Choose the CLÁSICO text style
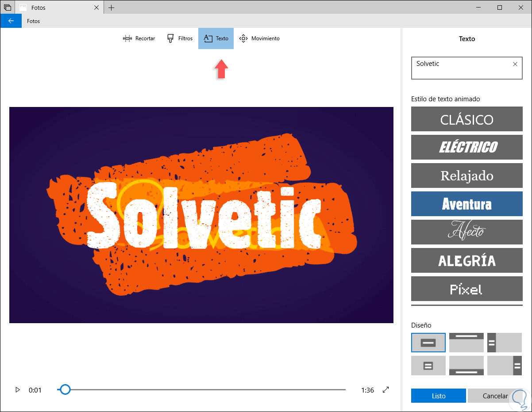The height and width of the screenshot is (412, 532). click(467, 119)
